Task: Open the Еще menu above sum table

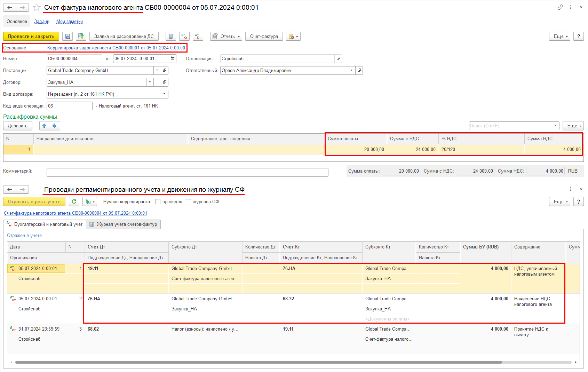Action: 573,126
